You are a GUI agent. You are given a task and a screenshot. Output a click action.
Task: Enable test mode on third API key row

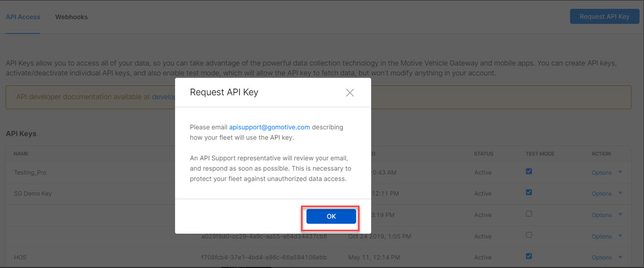(529, 214)
